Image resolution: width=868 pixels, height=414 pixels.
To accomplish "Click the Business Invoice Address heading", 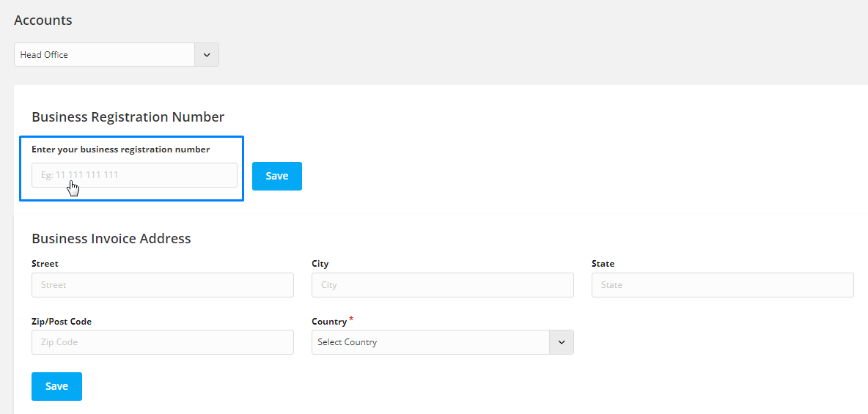I will coord(111,239).
